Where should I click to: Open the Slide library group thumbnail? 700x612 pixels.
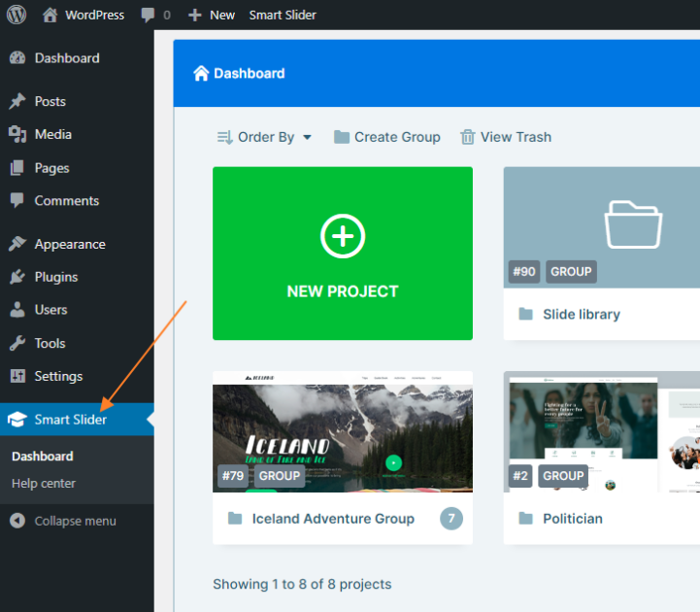[x=602, y=227]
